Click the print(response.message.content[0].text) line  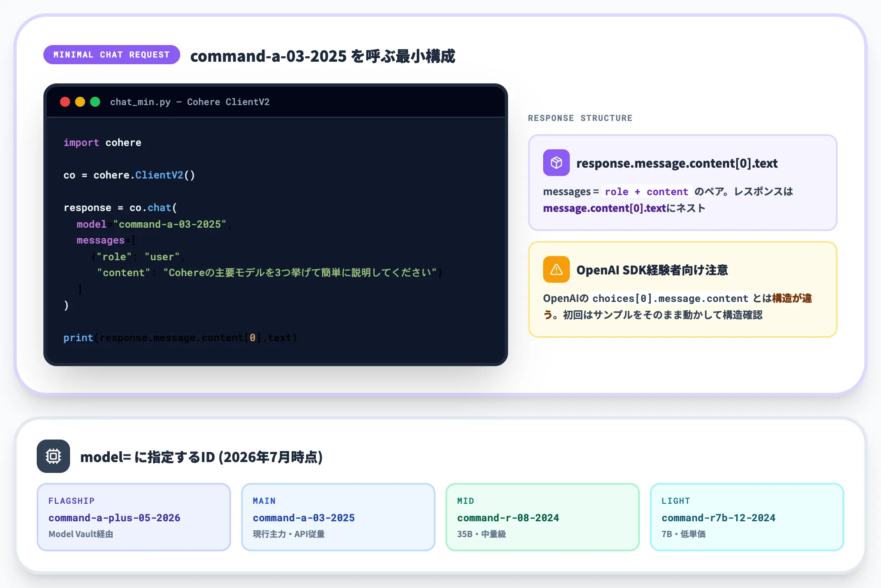pos(180,338)
